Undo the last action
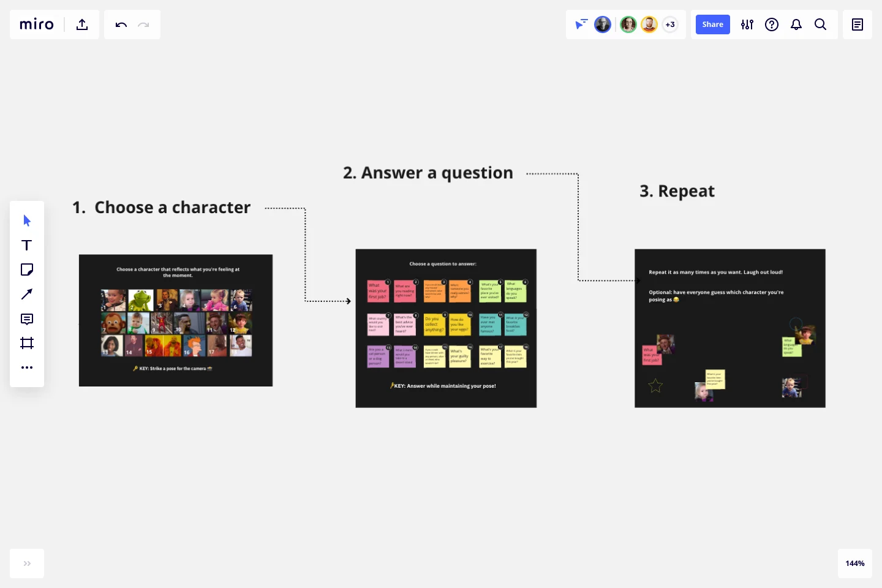The image size is (882, 588). (x=121, y=24)
